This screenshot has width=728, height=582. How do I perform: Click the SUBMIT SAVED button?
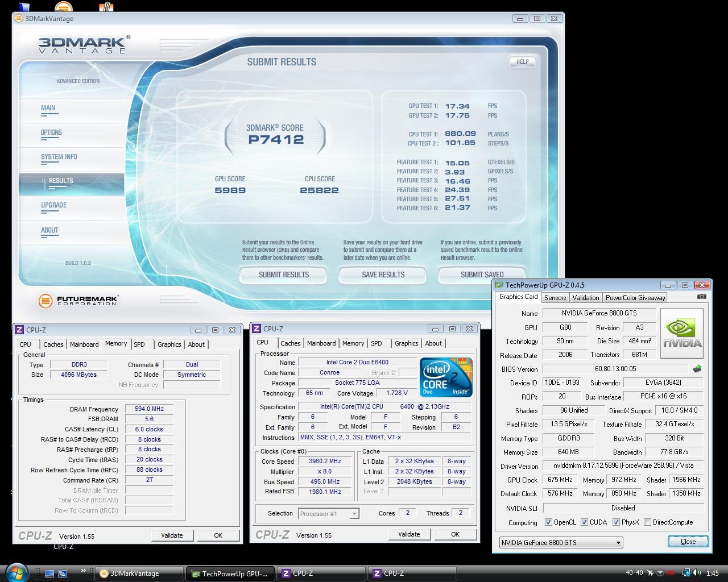point(482,275)
